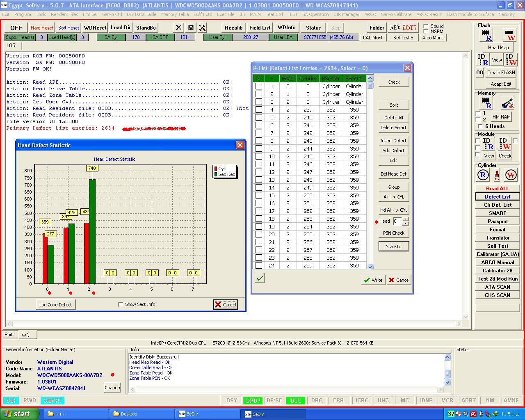Tick the 6 Heads checkbox
525x420 pixels.
point(480,126)
